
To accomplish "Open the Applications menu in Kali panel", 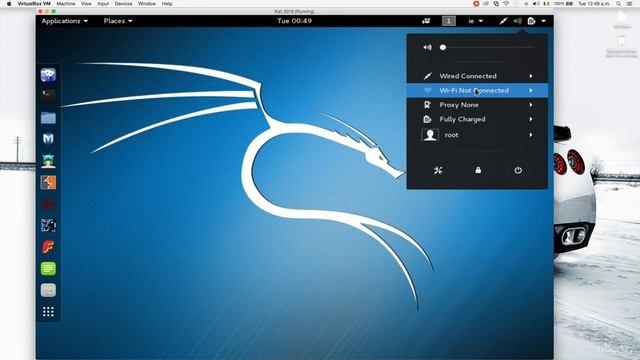I will (64, 21).
